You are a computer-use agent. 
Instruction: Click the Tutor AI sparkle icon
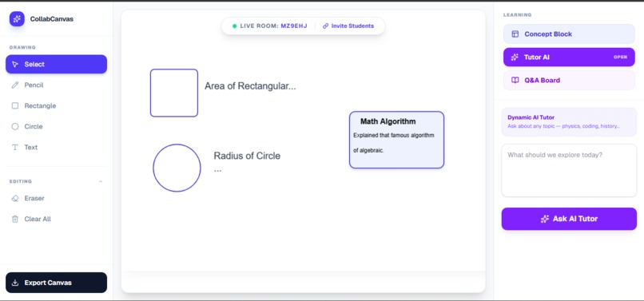tap(515, 57)
